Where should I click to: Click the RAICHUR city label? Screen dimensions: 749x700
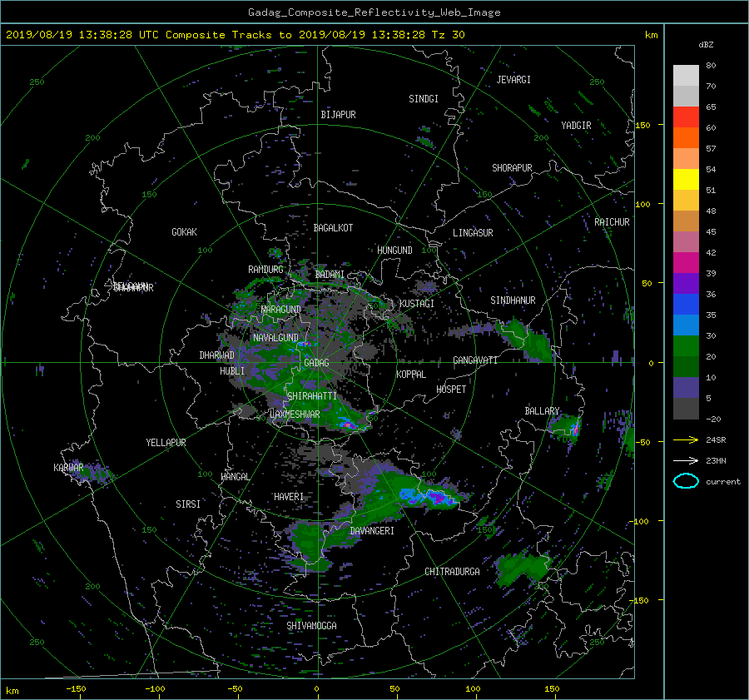point(612,222)
